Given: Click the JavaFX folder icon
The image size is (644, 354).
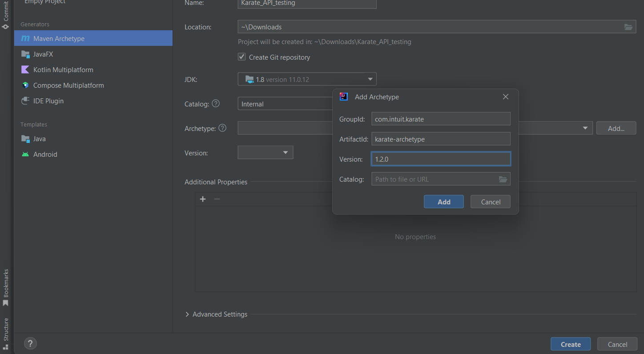Looking at the screenshot, I should (25, 54).
